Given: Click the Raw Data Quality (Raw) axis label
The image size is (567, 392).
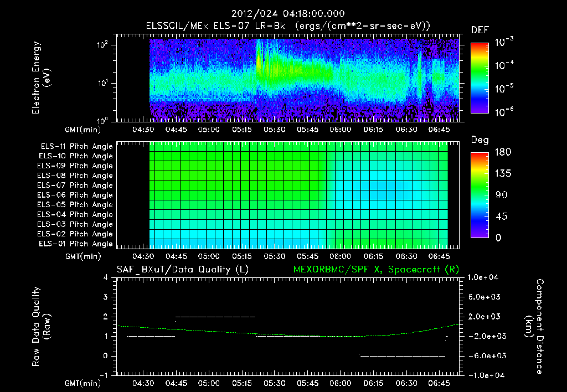Looking at the screenshot, I should click(x=41, y=327).
